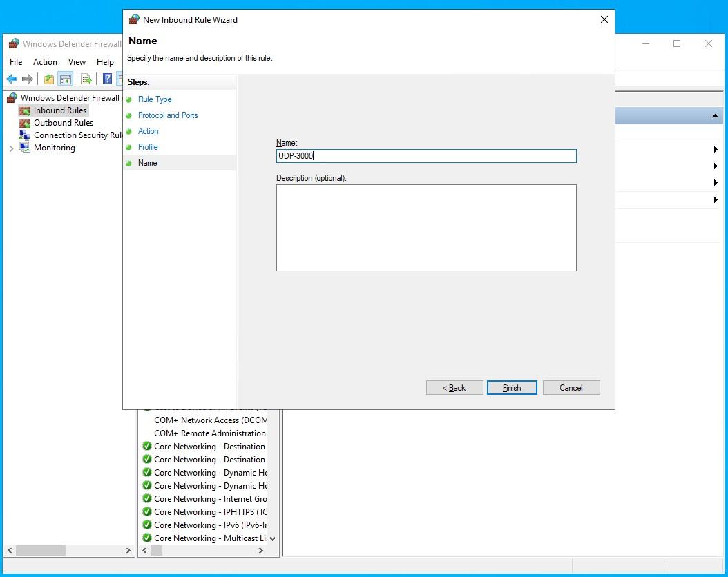Click the Up One Level folder icon
Image resolution: width=728 pixels, height=577 pixels.
(x=49, y=79)
